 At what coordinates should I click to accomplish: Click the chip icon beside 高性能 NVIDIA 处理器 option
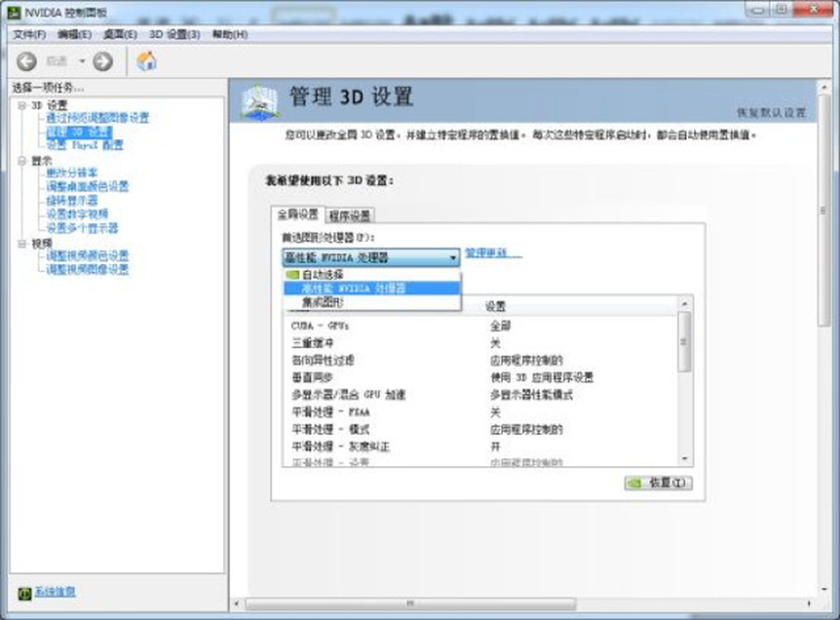(x=295, y=288)
